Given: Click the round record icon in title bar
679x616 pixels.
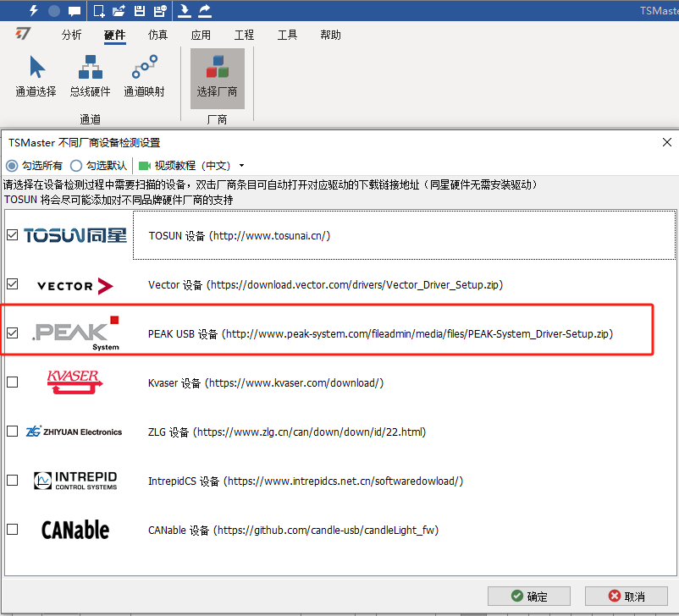Looking at the screenshot, I should (54, 11).
